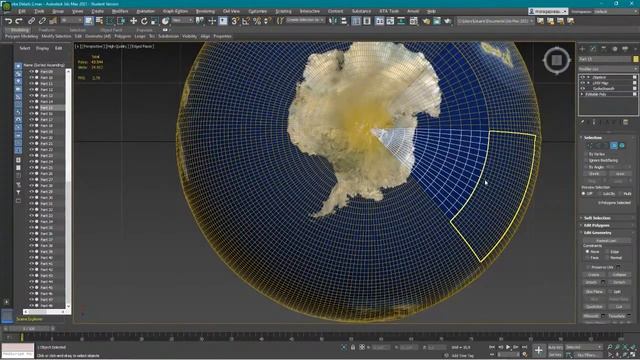Open the Rendering menu
The height and width of the screenshot is (360, 640).
(x=205, y=11)
